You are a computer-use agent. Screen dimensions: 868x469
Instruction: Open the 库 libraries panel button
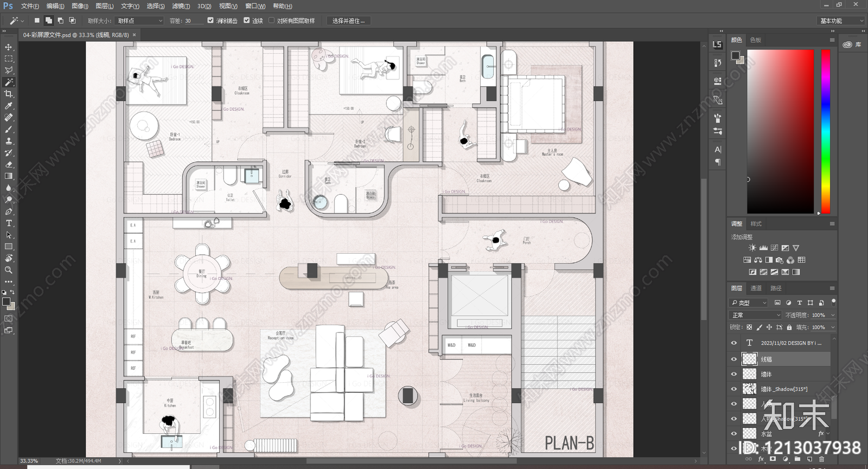click(x=852, y=44)
